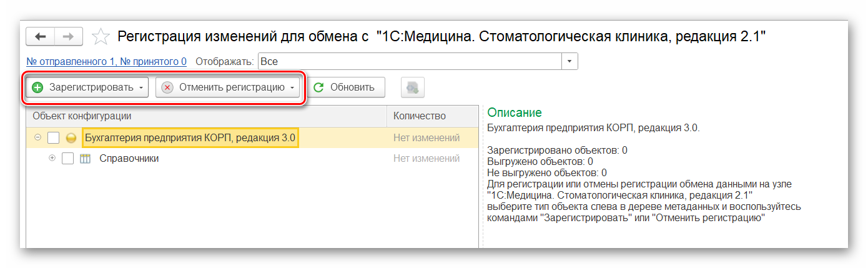Viewport: 868px width, 268px height.
Task: Sort by Объект конфигурации column header
Action: pos(207,116)
